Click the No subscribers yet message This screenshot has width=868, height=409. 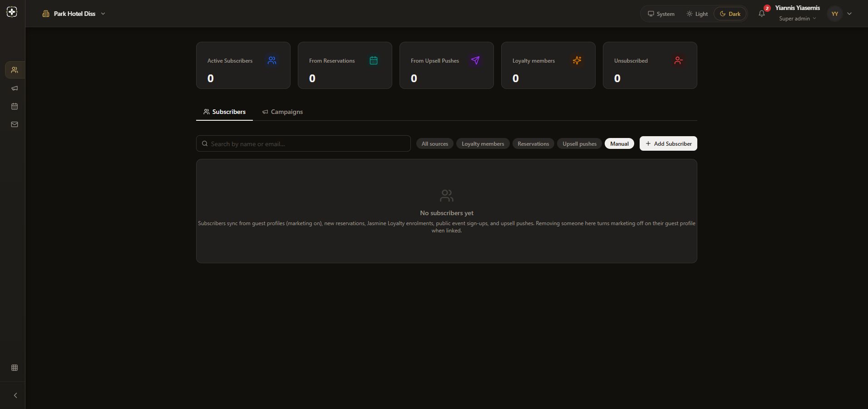tap(447, 213)
